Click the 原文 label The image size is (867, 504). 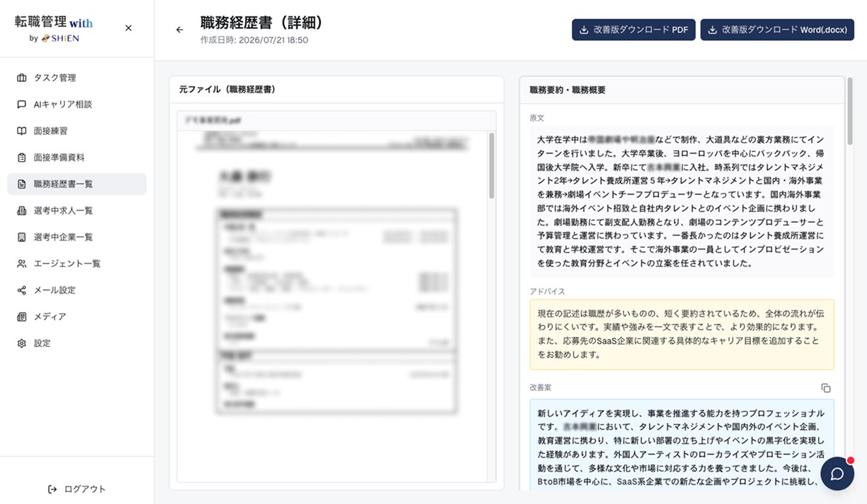[x=537, y=118]
